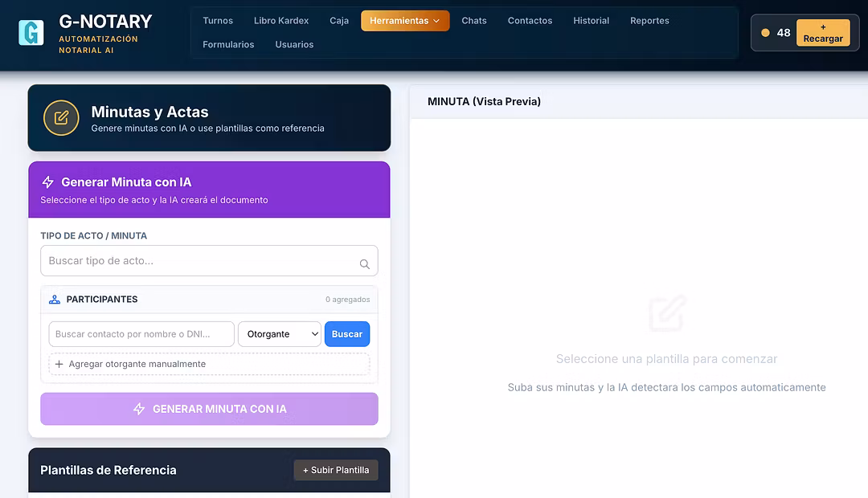Expand the Otorgante role selector
The height and width of the screenshot is (498, 868).
click(279, 334)
